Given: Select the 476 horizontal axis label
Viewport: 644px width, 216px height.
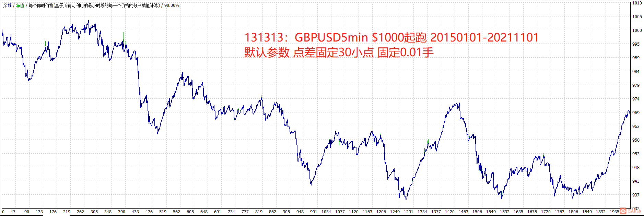Looking at the screenshot, I should 149,212.
